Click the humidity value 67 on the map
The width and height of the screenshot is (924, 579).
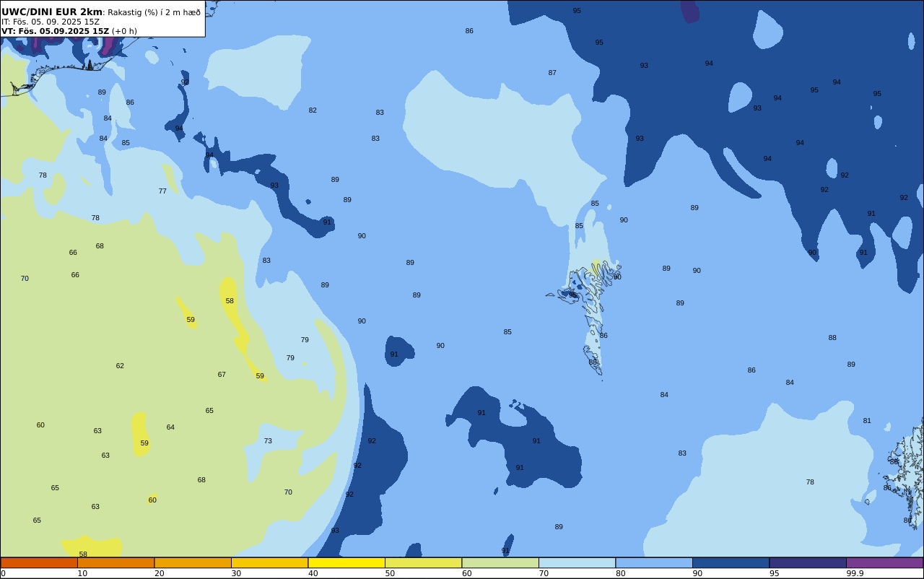tap(222, 375)
